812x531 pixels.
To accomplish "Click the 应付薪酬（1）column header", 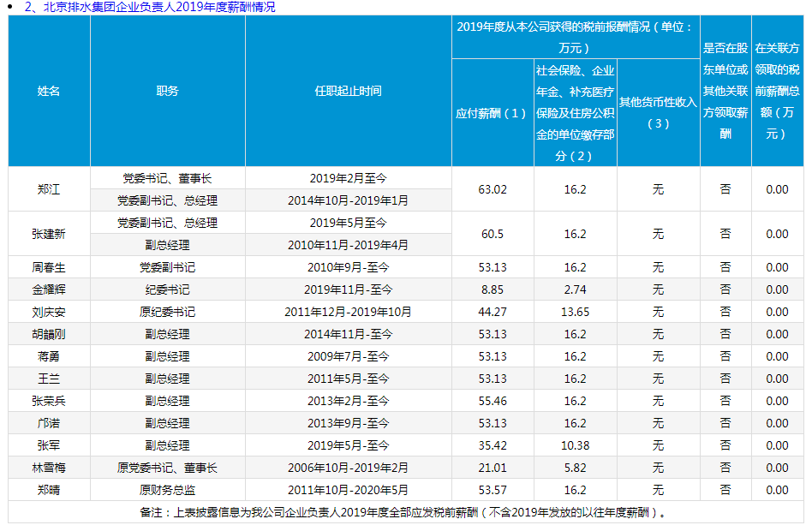I will tap(492, 113).
